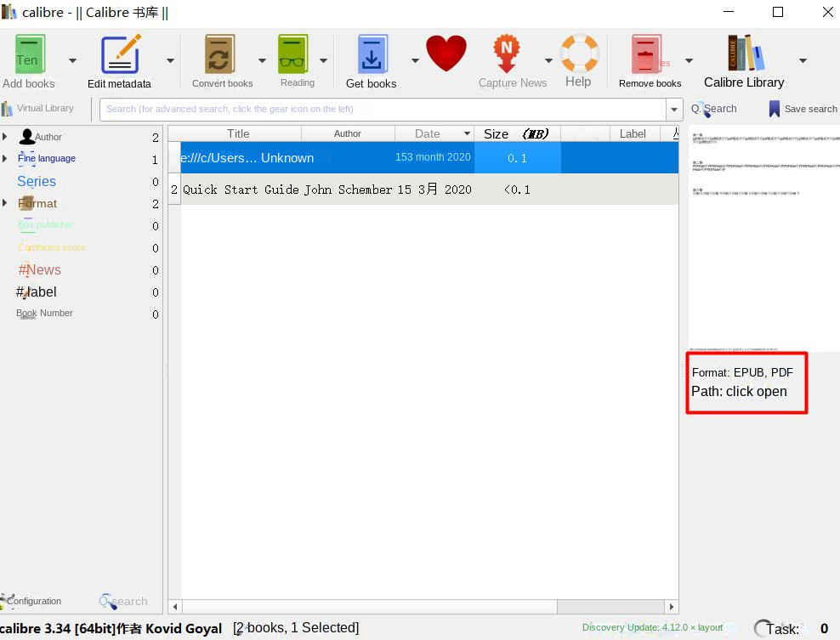
Task: Expand the Format category in the sidebar
Action: [x=6, y=203]
